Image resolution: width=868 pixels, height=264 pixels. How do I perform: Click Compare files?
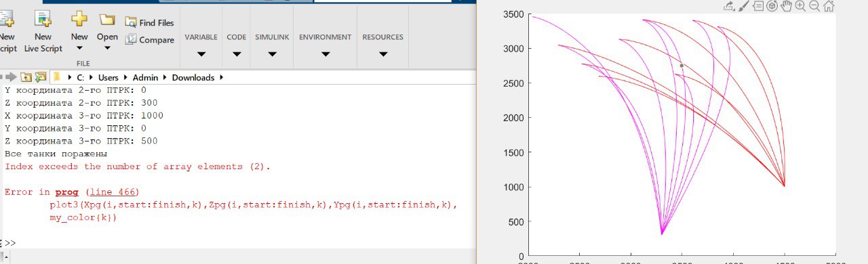(149, 40)
